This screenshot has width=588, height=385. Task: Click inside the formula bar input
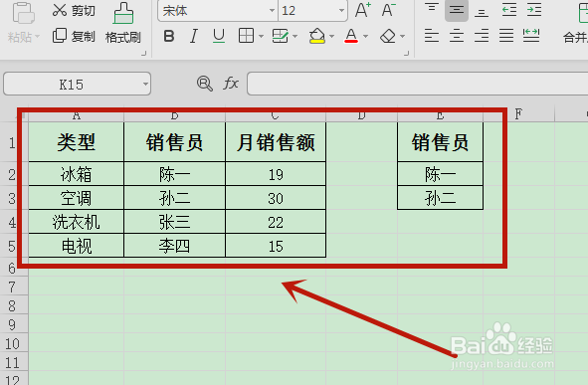tap(418, 84)
